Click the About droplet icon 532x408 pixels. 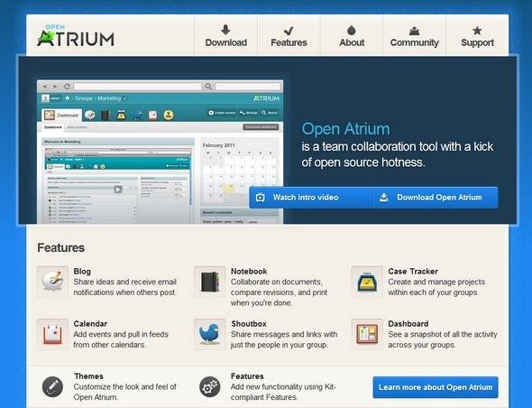[x=352, y=30]
